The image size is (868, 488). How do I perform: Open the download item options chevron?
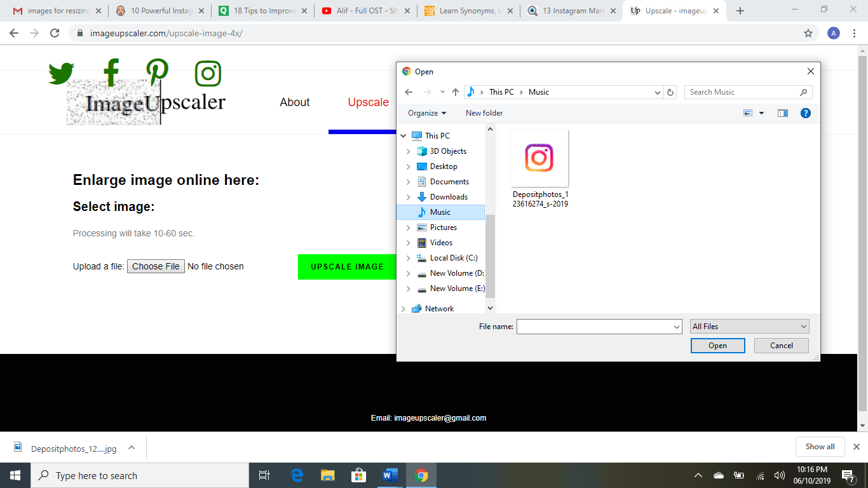pyautogui.click(x=132, y=448)
